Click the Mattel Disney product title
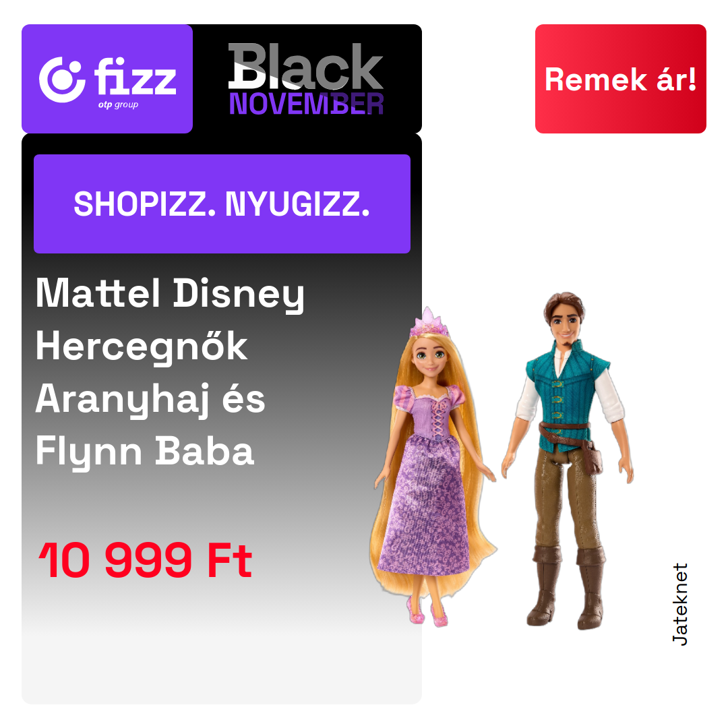 tap(170, 295)
